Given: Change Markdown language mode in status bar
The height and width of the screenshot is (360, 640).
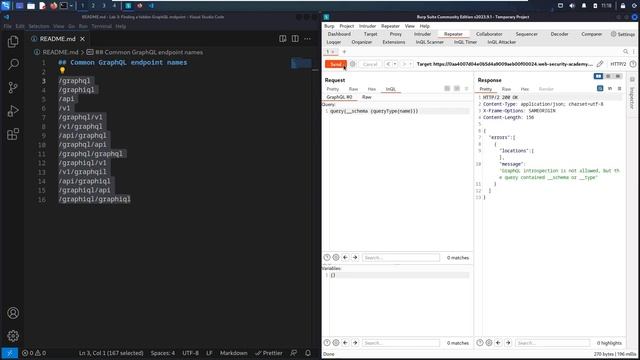Looking at the screenshot, I should pos(233,353).
